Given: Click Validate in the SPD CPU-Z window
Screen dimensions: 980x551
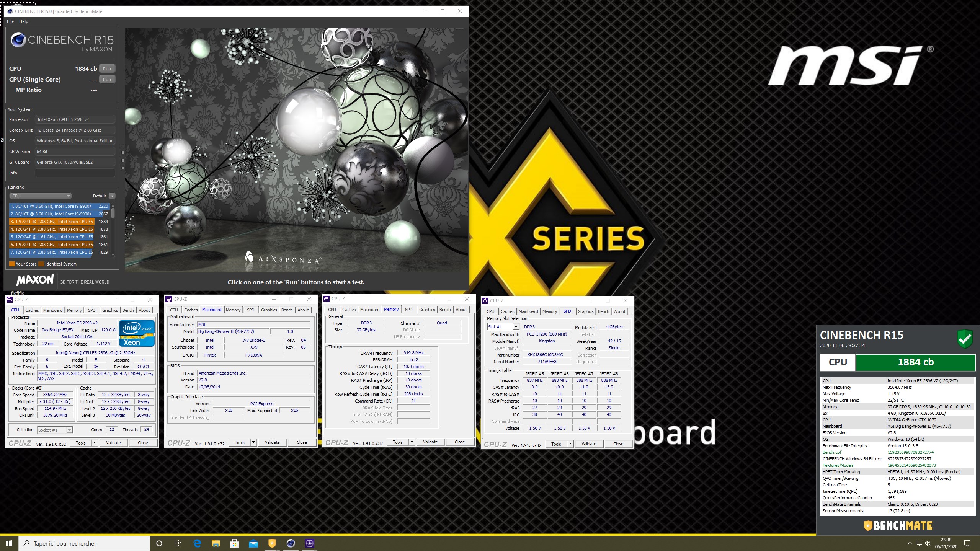Looking at the screenshot, I should 589,444.
